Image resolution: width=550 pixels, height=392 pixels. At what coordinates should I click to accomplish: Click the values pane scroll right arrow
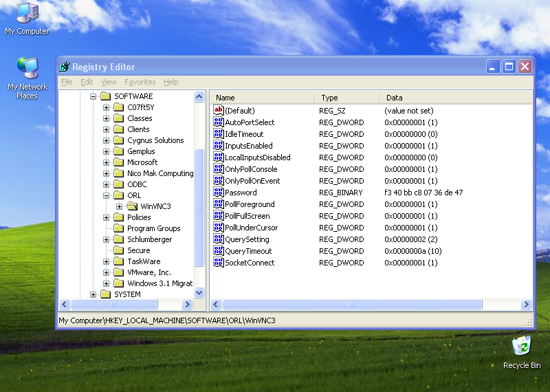pyautogui.click(x=526, y=304)
